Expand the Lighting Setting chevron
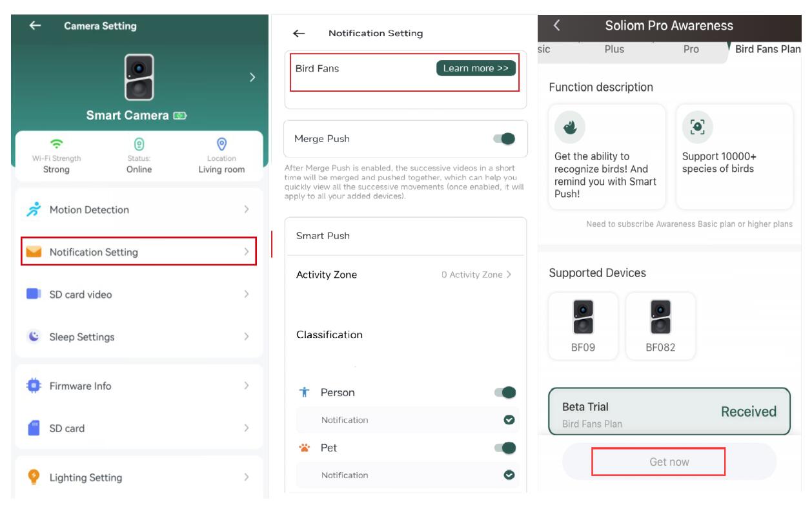Image resolution: width=812 pixels, height=531 pixels. (247, 477)
